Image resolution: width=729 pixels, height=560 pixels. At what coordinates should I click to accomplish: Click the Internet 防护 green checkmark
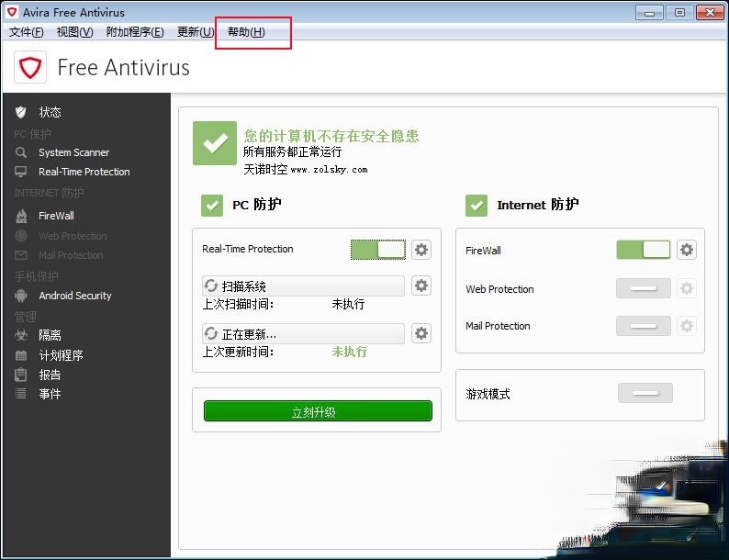[x=477, y=206]
